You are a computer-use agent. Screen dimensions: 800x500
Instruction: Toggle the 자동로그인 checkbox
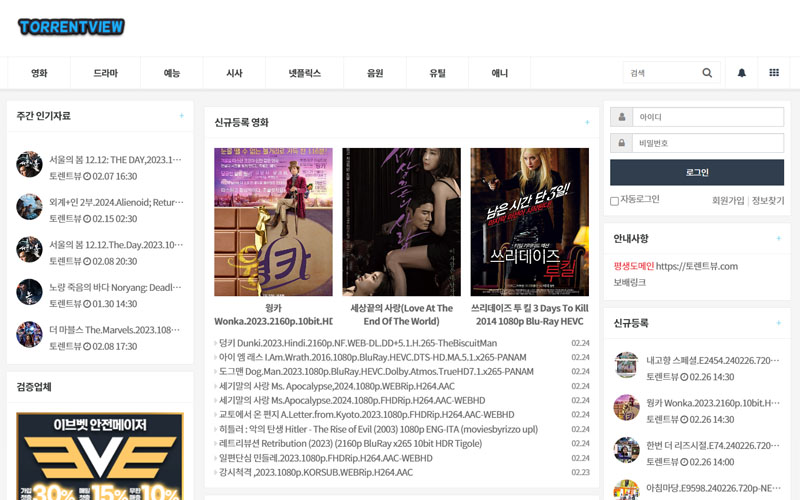pos(614,201)
